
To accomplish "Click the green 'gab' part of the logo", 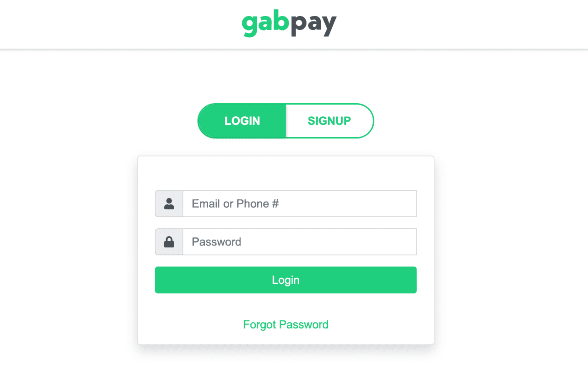I will point(265,23).
